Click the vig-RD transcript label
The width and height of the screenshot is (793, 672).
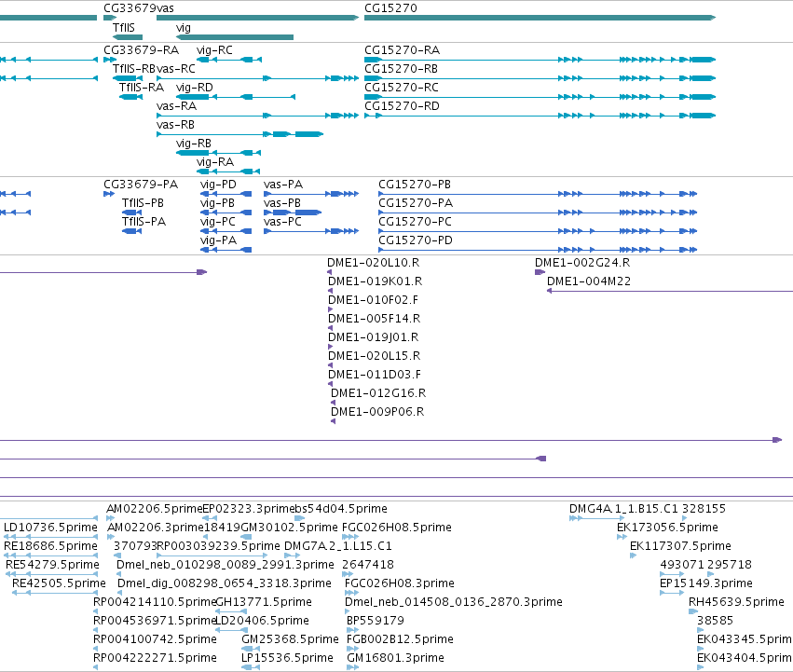(x=195, y=88)
